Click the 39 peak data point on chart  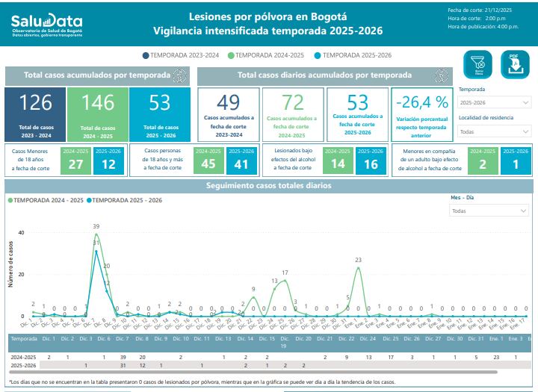pos(96,232)
